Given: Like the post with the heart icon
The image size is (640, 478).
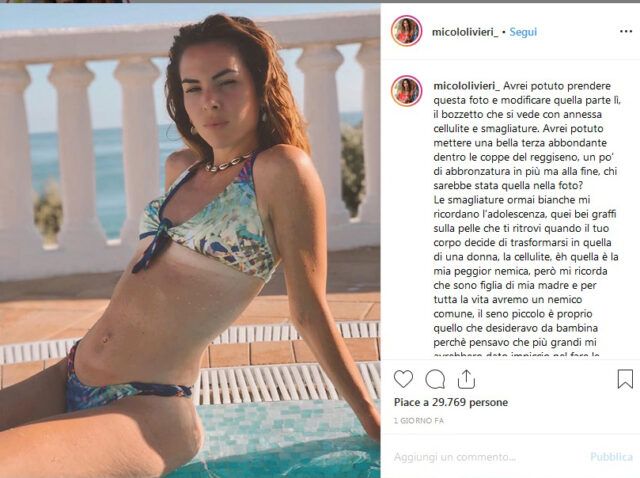Looking at the screenshot, I should 403,379.
